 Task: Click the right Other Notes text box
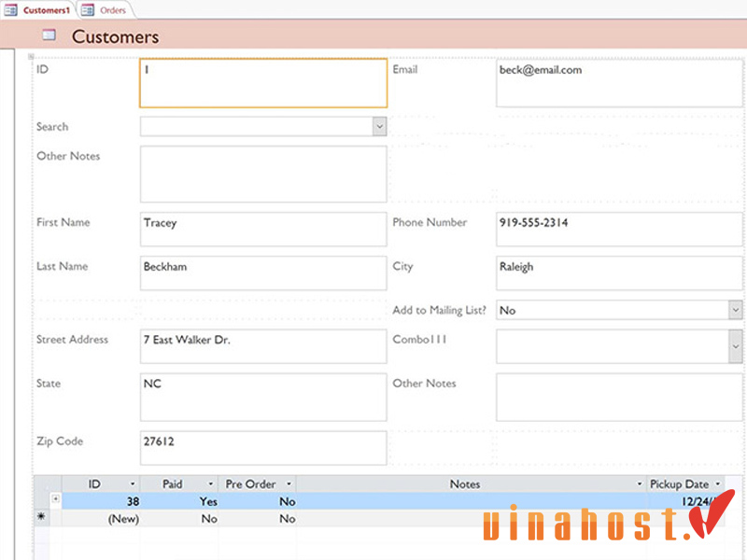tap(619, 397)
